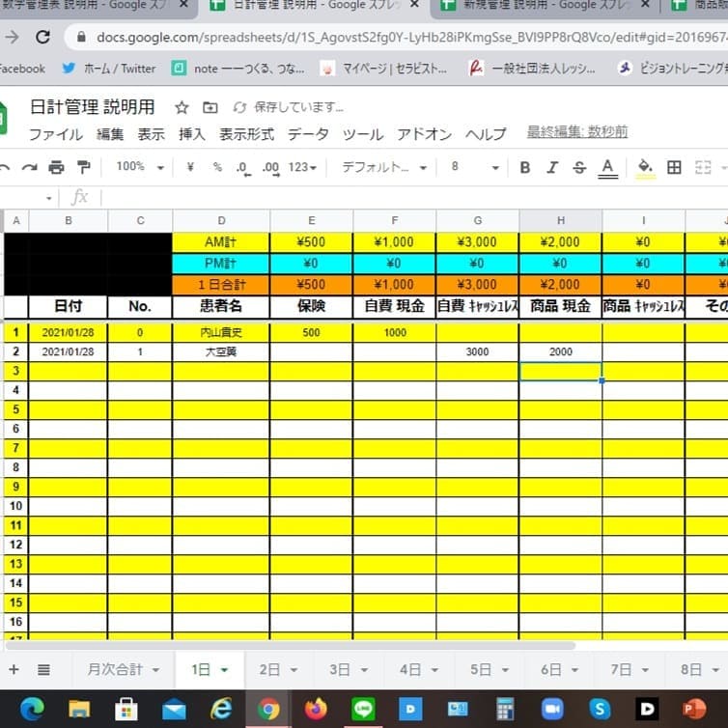This screenshot has width=728, height=728.
Task: Open File Explorer from the taskbar
Action: [x=79, y=709]
